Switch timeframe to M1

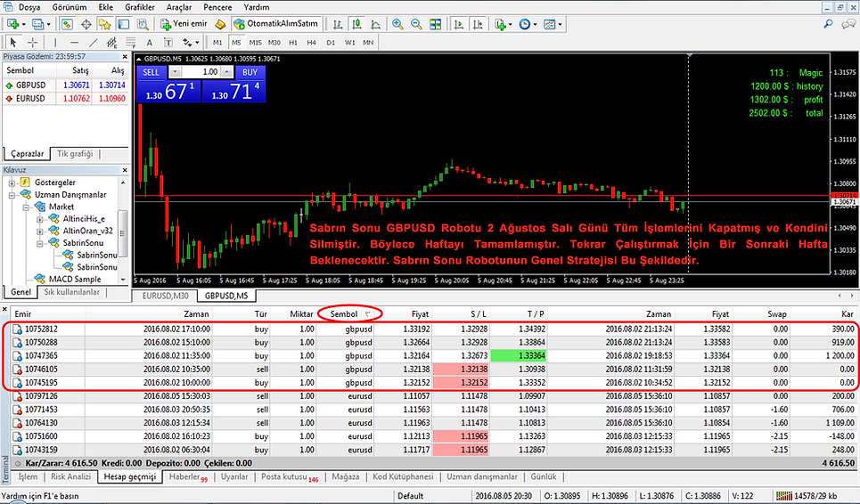point(217,42)
